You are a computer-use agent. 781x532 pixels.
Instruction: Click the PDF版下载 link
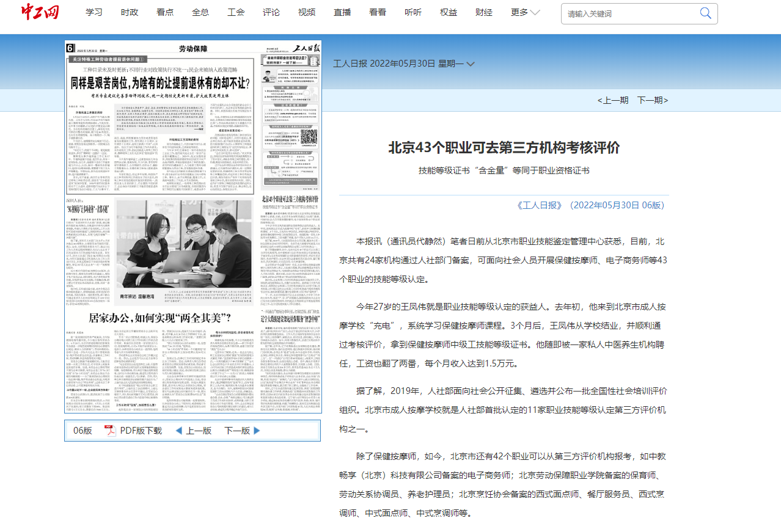(141, 431)
